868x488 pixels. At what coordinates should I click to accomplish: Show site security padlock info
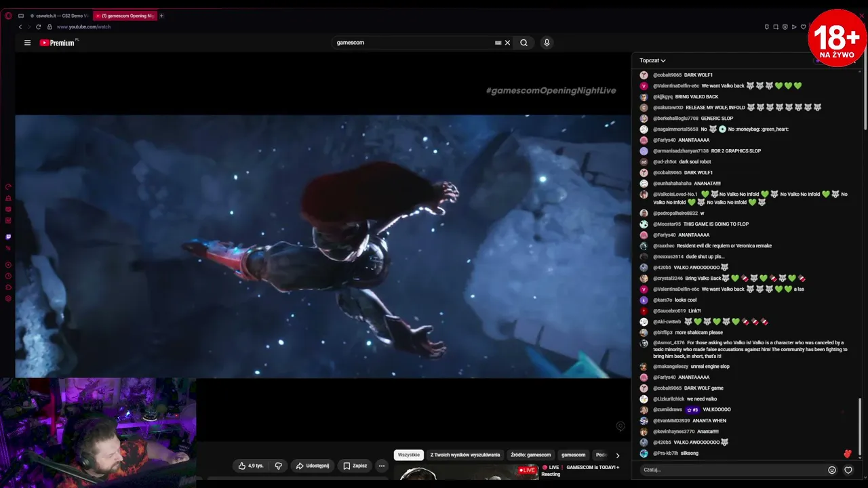pos(49,27)
